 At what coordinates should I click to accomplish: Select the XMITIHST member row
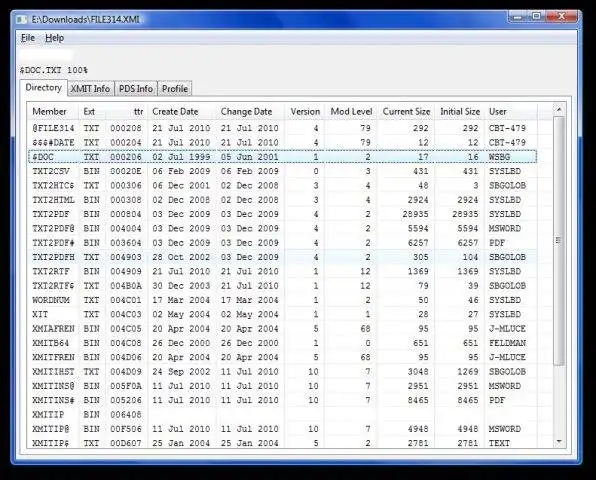282,372
